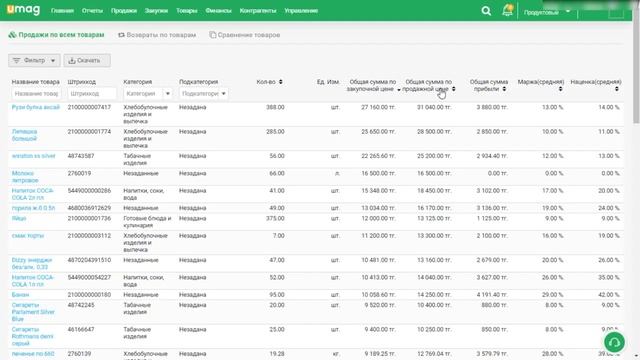Screen dimensions: 640x360
Task: Select barcode 5449000054227 cell
Action: pyautogui.click(x=89, y=278)
